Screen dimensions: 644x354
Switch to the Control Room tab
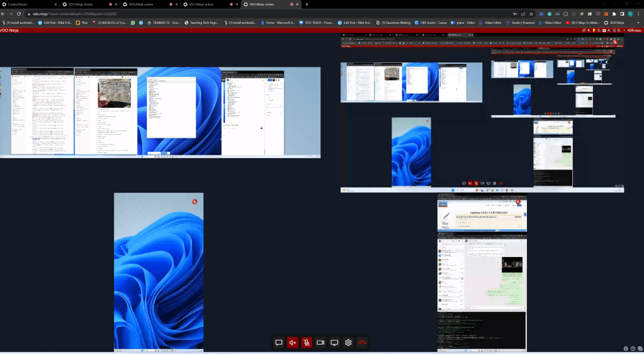pyautogui.click(x=30, y=4)
